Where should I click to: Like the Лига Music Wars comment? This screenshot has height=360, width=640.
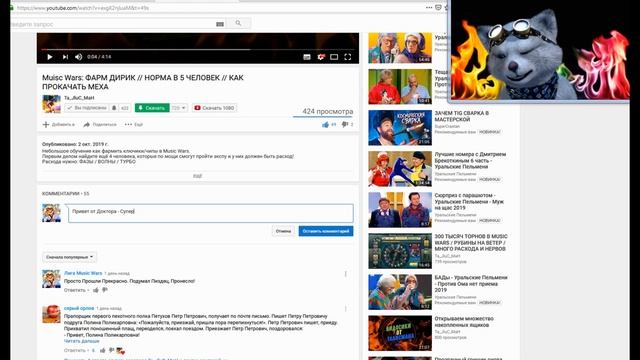tap(96, 290)
